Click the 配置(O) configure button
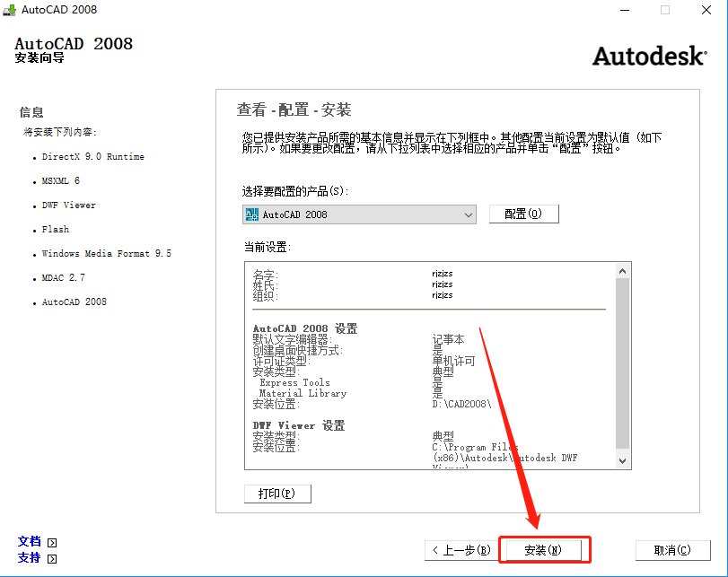Image resolution: width=728 pixels, height=577 pixels. tap(523, 214)
